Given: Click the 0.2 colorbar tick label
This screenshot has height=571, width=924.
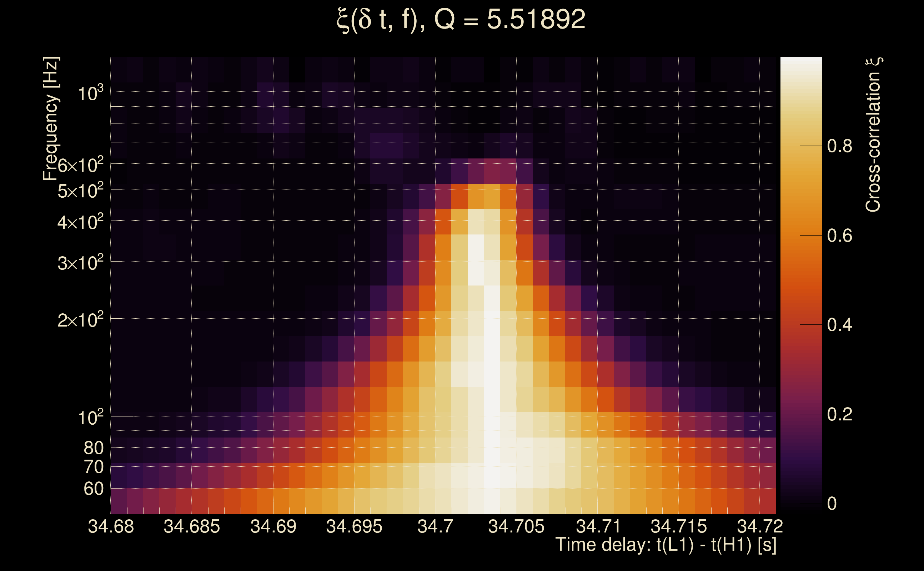Looking at the screenshot, I should click(x=839, y=414).
